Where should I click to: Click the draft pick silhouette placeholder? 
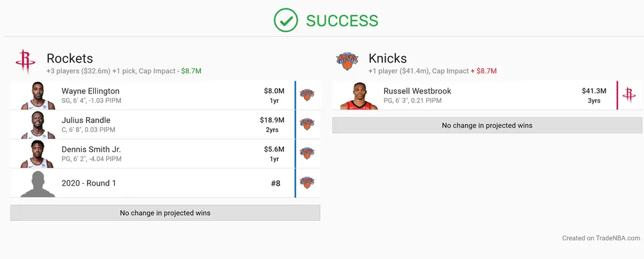[x=37, y=184]
